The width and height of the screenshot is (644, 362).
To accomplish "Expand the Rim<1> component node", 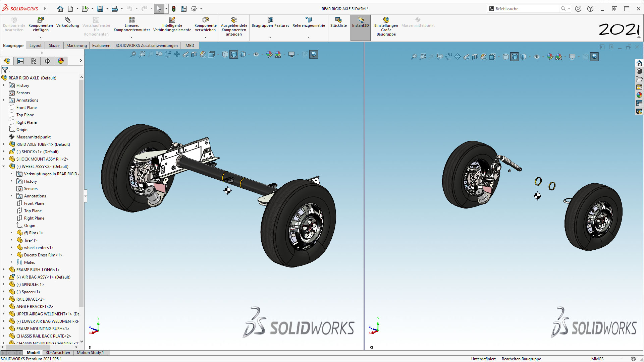I will click(11, 233).
